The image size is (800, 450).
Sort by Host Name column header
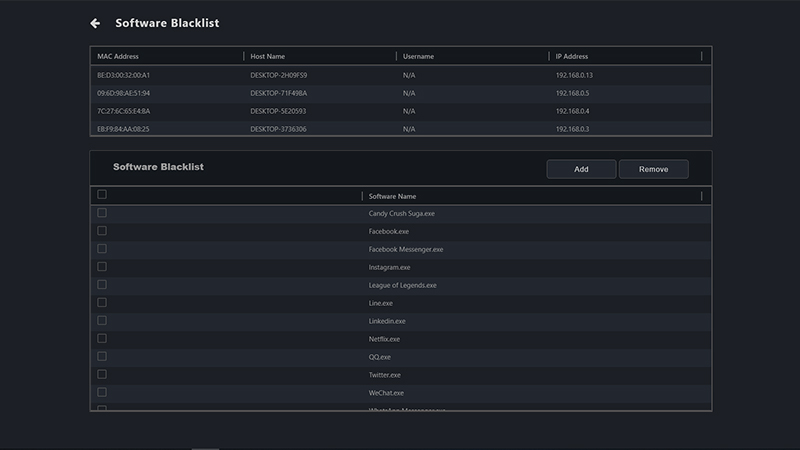(x=268, y=57)
